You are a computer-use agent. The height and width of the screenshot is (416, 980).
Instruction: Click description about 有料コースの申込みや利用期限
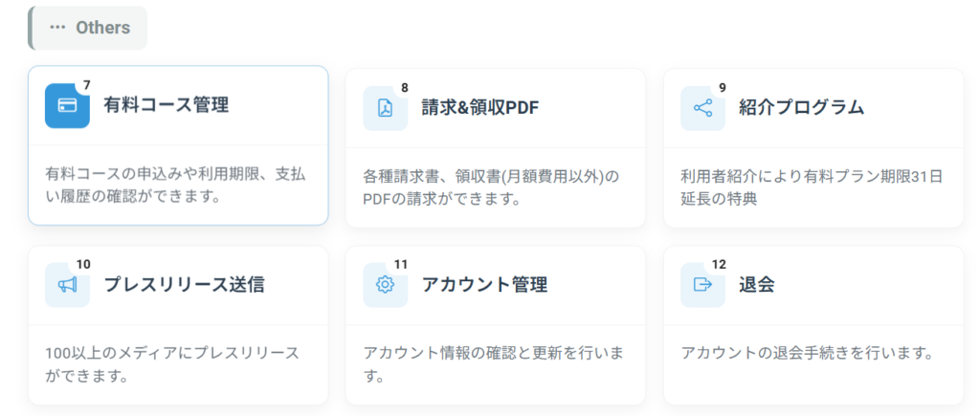coord(176,186)
